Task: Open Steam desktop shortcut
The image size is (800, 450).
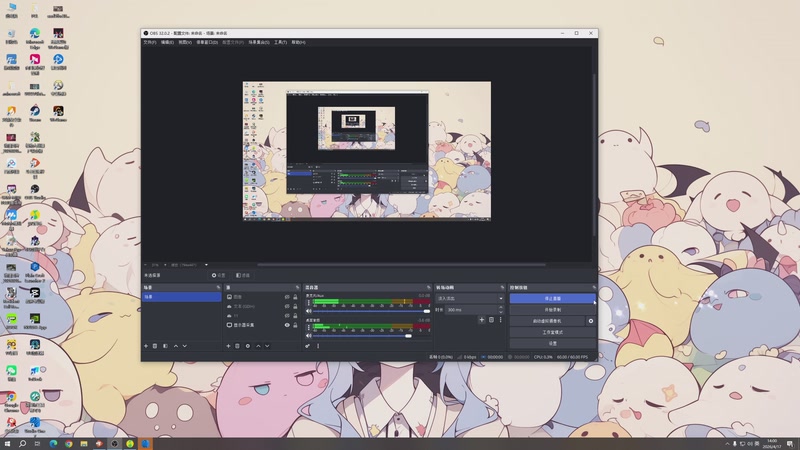Action: (x=35, y=113)
